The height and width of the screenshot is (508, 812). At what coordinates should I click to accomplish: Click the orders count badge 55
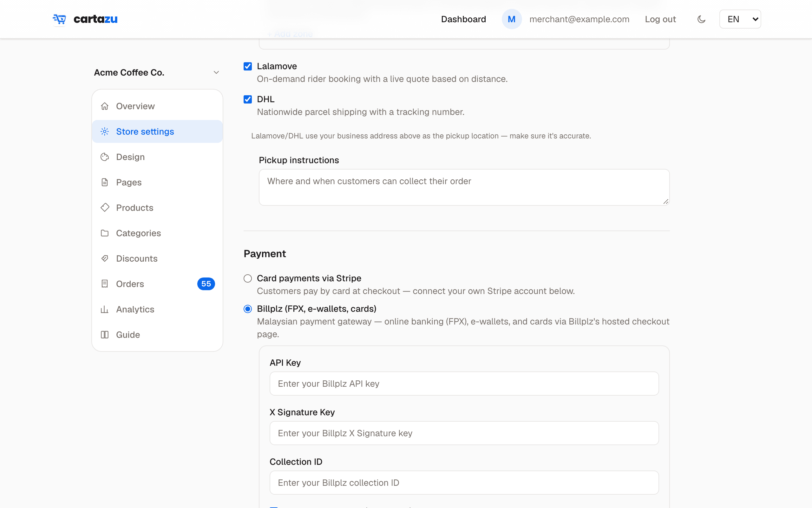[206, 284]
